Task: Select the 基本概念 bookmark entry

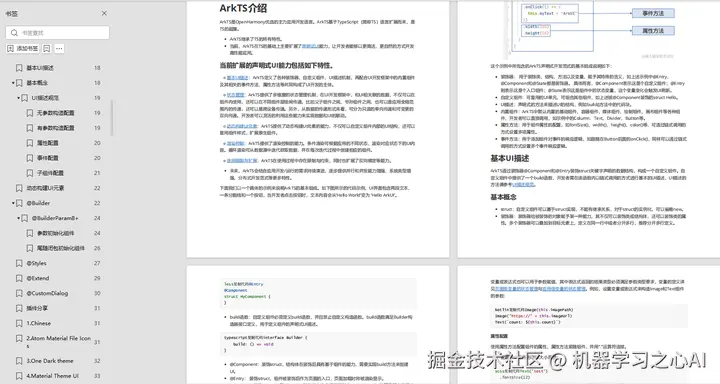Action: click(37, 83)
